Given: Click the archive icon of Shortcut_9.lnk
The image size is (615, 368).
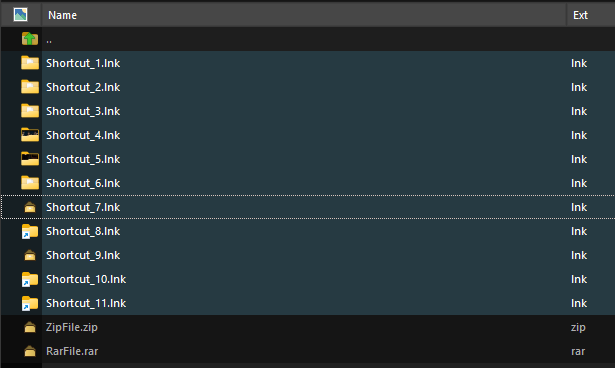Looking at the screenshot, I should click(x=30, y=255).
